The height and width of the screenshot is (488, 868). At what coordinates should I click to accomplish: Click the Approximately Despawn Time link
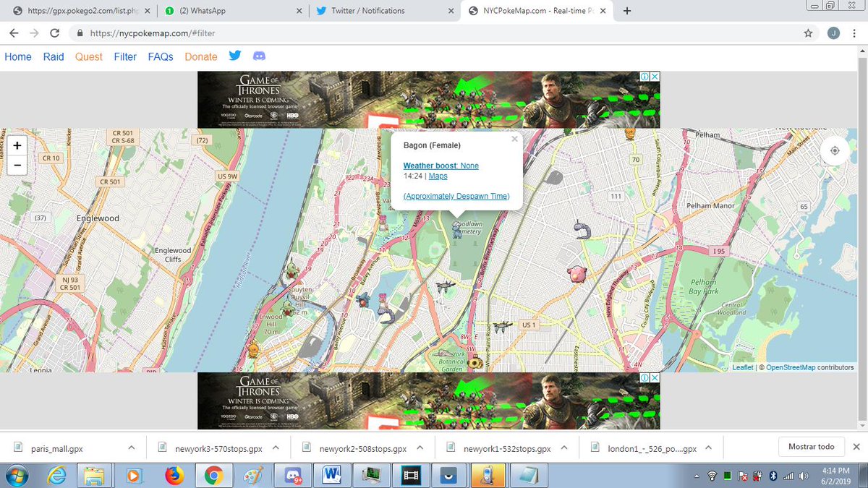(x=456, y=196)
